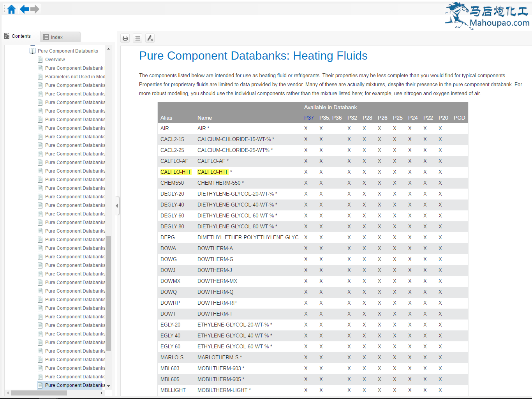
Task: Click the Overview page icon
Action: coord(40,60)
